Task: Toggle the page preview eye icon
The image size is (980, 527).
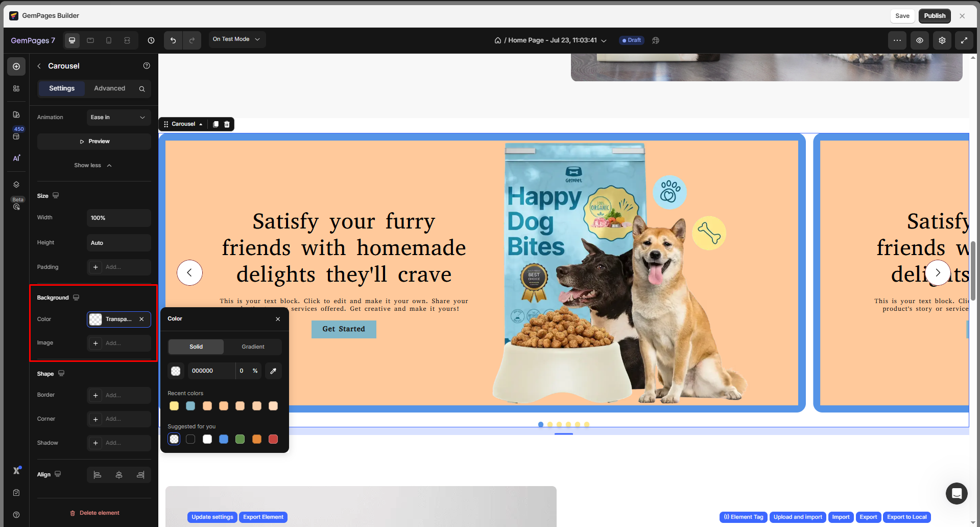Action: tap(920, 40)
